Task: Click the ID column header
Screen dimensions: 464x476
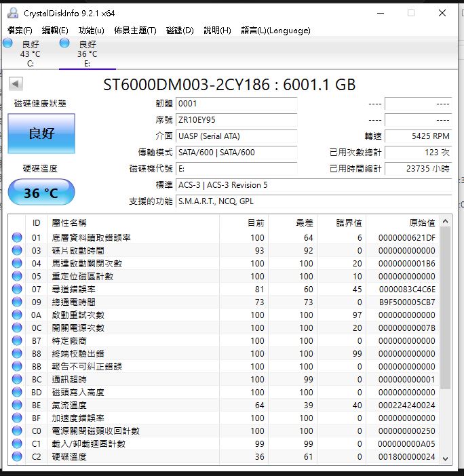Action: click(36, 223)
